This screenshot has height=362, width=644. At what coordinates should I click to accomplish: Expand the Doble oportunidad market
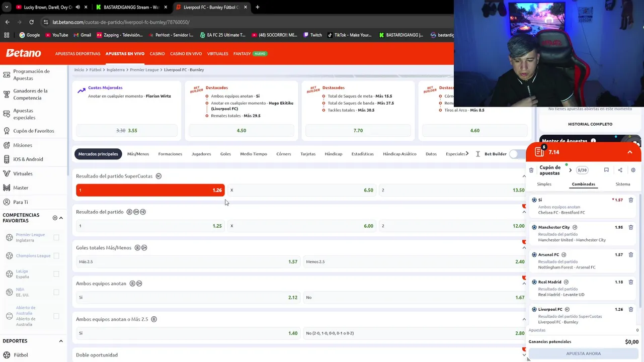pos(524,355)
